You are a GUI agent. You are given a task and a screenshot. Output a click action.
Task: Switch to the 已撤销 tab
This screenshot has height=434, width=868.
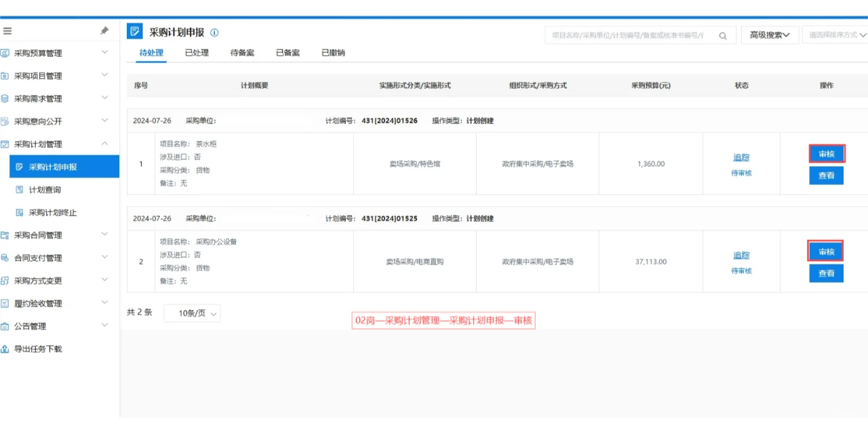coord(333,53)
